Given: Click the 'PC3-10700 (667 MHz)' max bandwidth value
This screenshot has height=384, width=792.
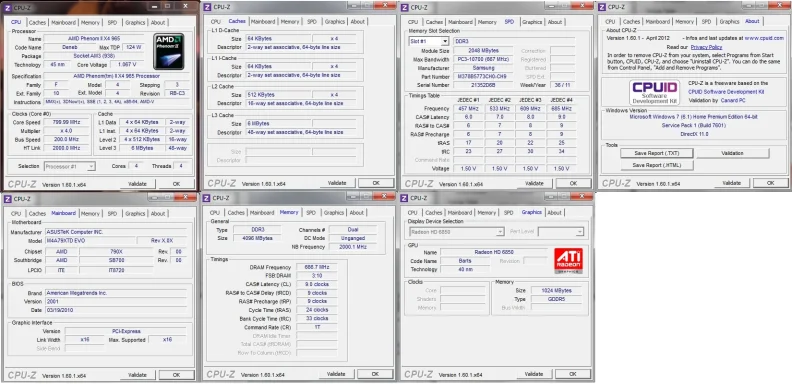Looking at the screenshot, I should pyautogui.click(x=484, y=59).
